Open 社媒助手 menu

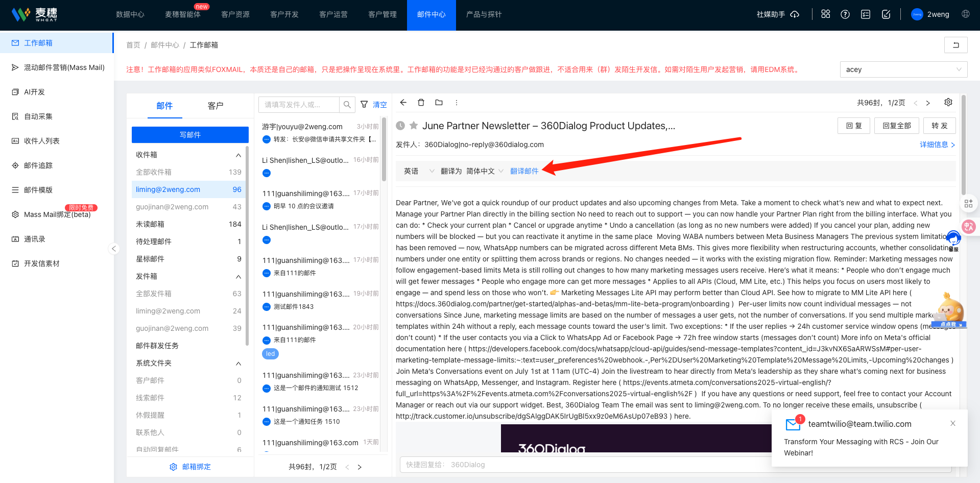pos(778,14)
